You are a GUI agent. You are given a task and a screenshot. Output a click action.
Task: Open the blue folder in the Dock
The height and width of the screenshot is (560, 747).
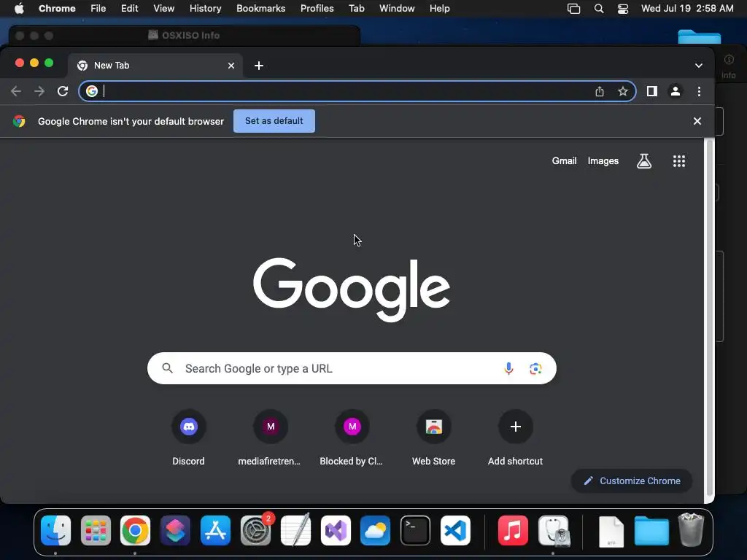pos(651,531)
